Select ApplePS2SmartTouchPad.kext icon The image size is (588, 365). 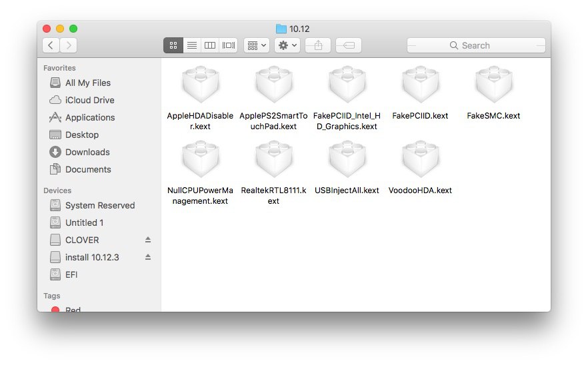point(274,85)
